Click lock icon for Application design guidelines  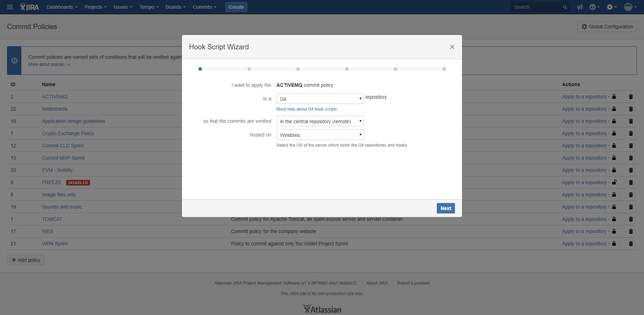614,121
